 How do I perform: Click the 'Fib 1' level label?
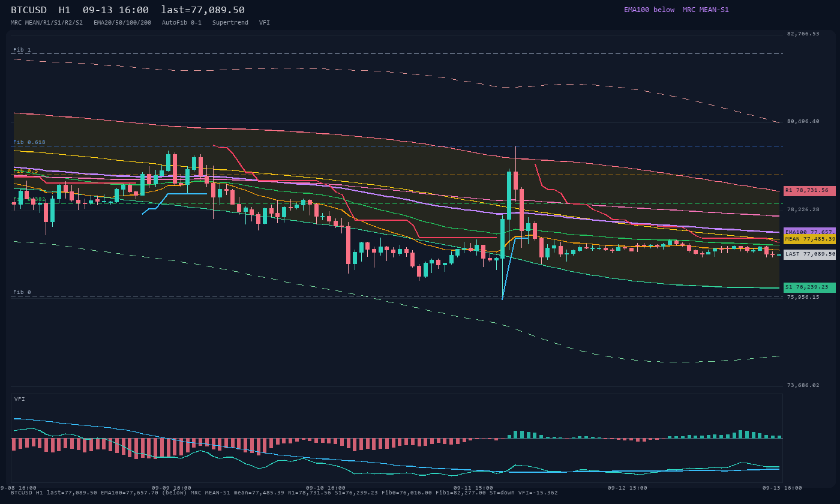click(22, 50)
